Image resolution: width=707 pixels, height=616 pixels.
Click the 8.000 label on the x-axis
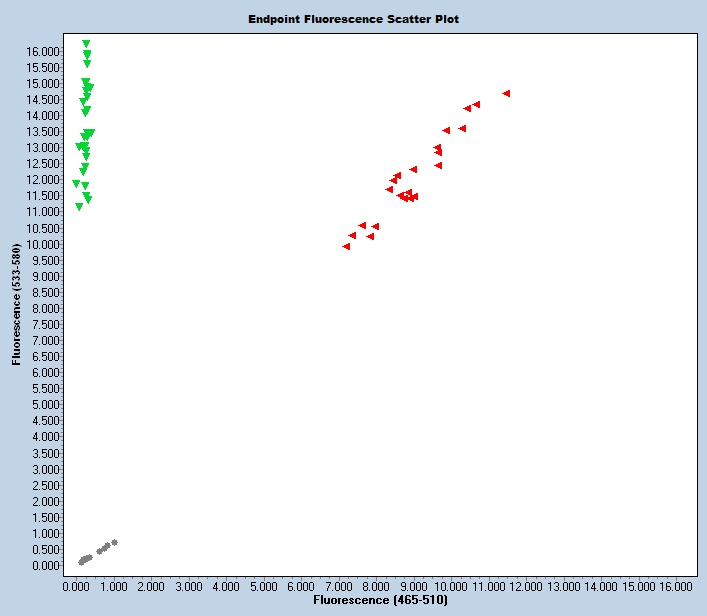tap(376, 586)
